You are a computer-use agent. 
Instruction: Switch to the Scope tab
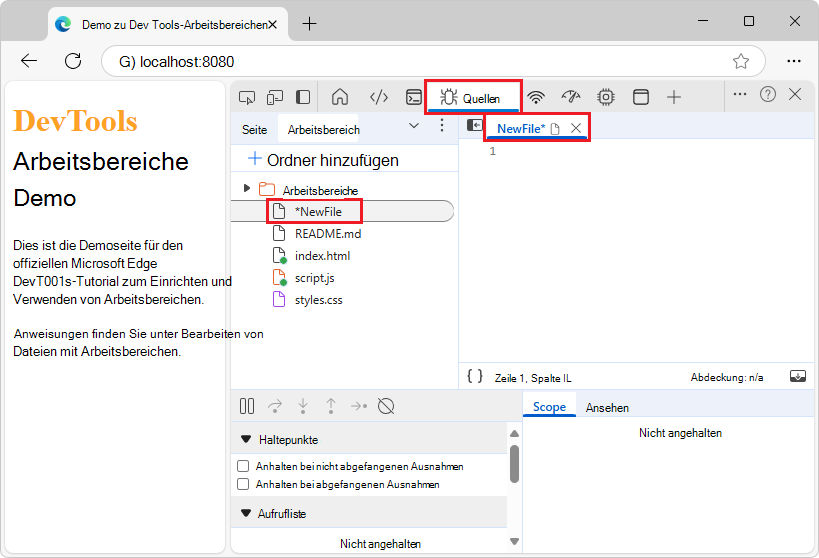point(549,406)
